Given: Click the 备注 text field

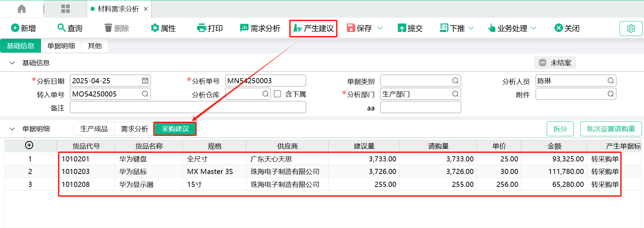Looking at the screenshot, I should click(x=188, y=107).
